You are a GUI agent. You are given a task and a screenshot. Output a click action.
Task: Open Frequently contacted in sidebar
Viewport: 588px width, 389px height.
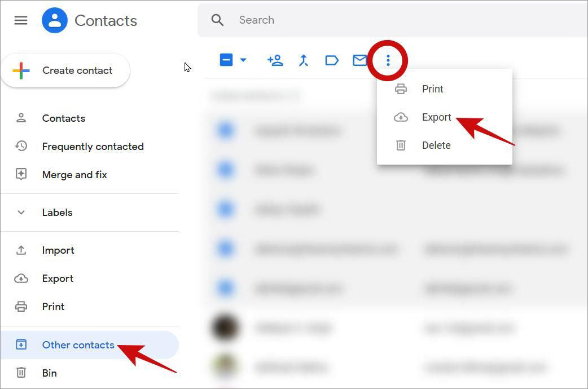pos(89,147)
